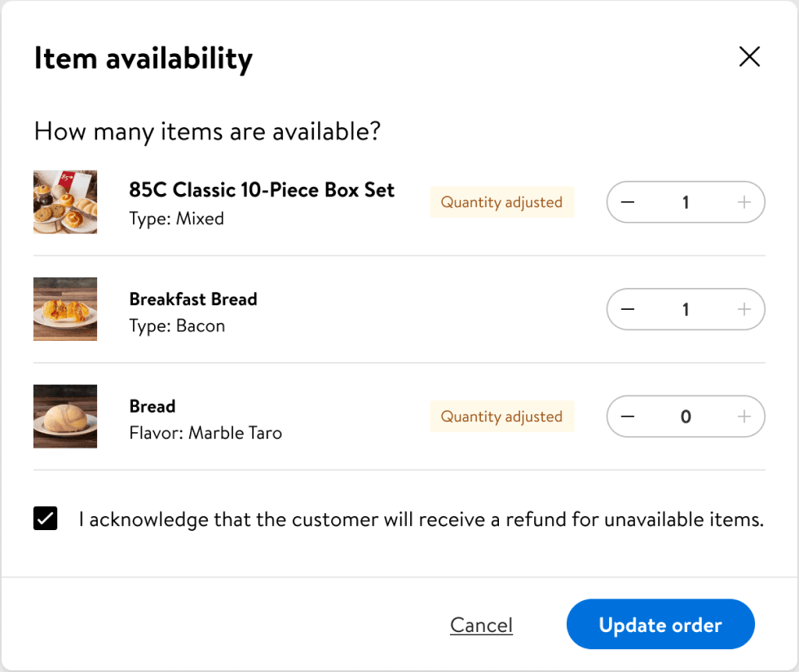Uncheck the refund acknowledgment checkbox
The image size is (799, 672).
tap(46, 519)
